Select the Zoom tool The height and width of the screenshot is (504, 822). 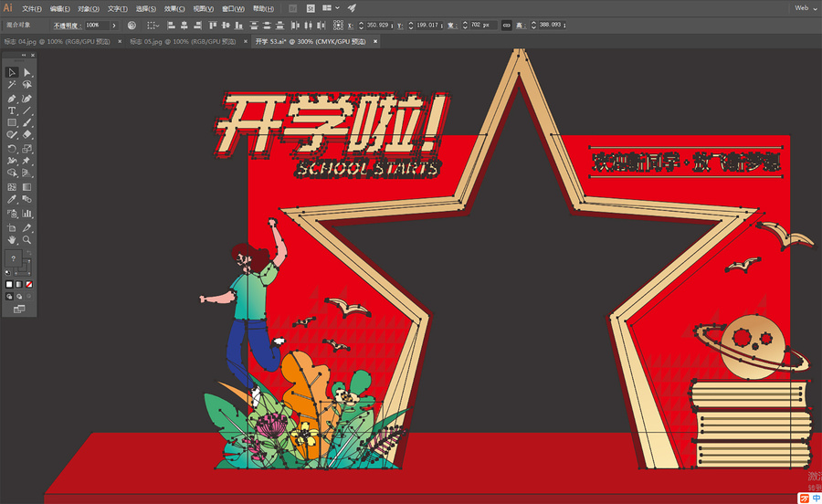(x=27, y=240)
